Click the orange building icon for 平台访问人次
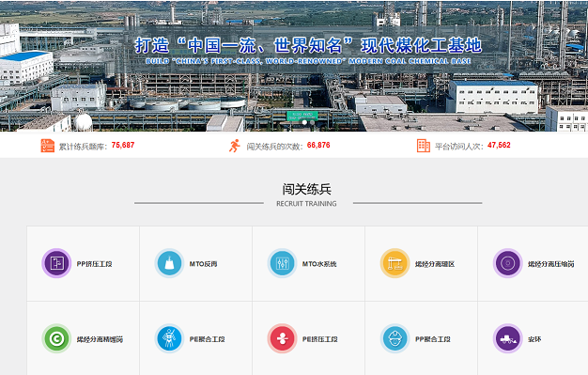The height and width of the screenshot is (375, 588). point(424,146)
